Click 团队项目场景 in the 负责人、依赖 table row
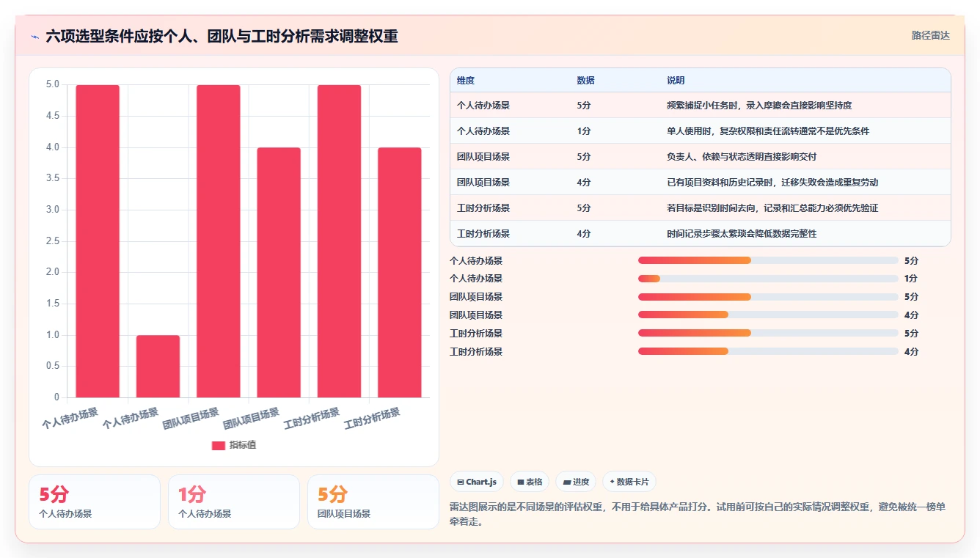This screenshot has width=980, height=558. tap(483, 157)
